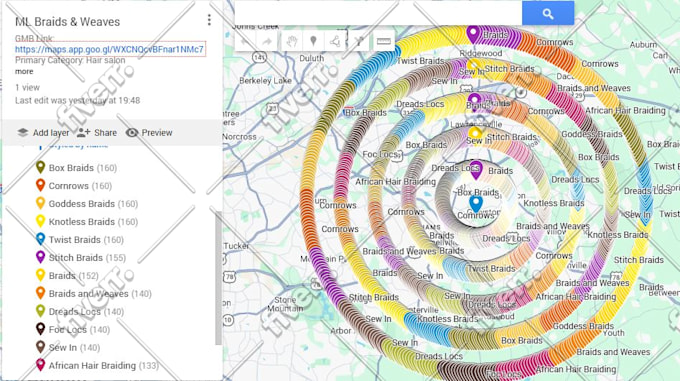Select the Braids (152) layer item
This screenshot has height=381, width=680.
tap(67, 276)
